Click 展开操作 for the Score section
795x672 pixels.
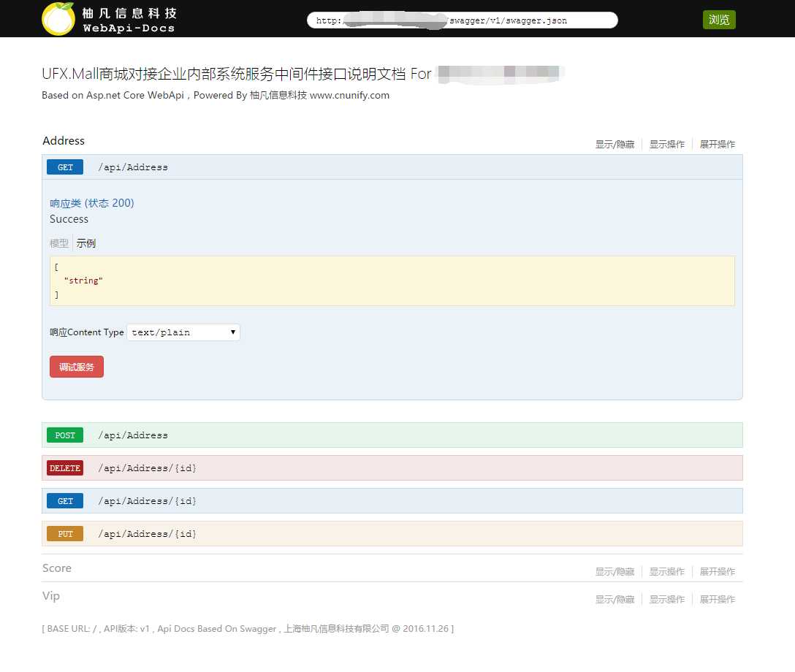(x=717, y=572)
